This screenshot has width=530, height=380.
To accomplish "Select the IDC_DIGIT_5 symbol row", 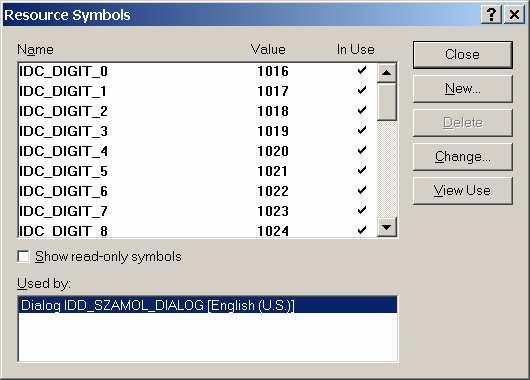I will pyautogui.click(x=197, y=171).
